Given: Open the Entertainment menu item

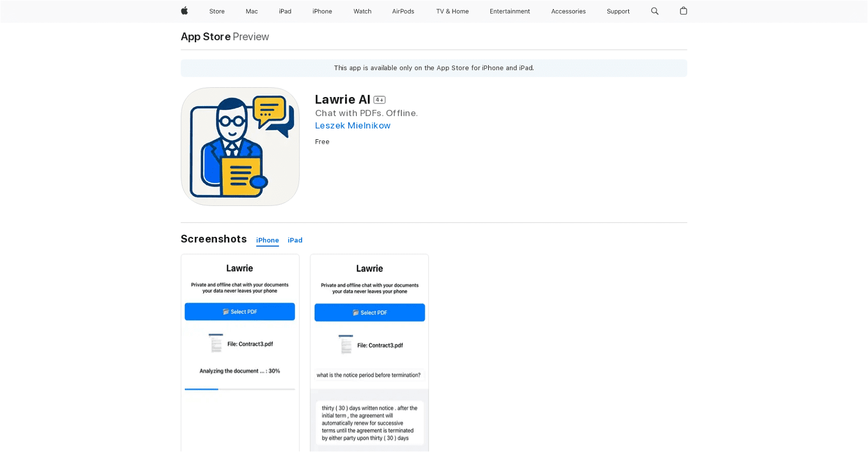Looking at the screenshot, I should tap(509, 11).
